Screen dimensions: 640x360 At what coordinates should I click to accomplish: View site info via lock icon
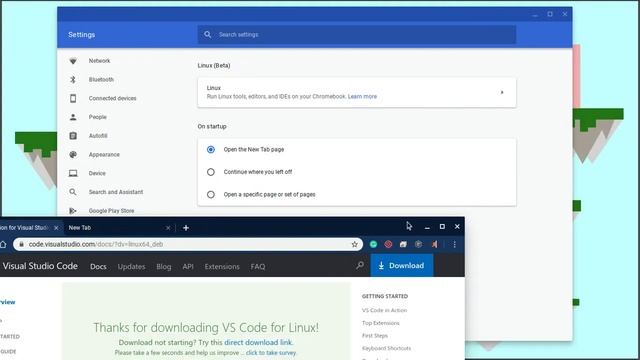[x=21, y=244]
